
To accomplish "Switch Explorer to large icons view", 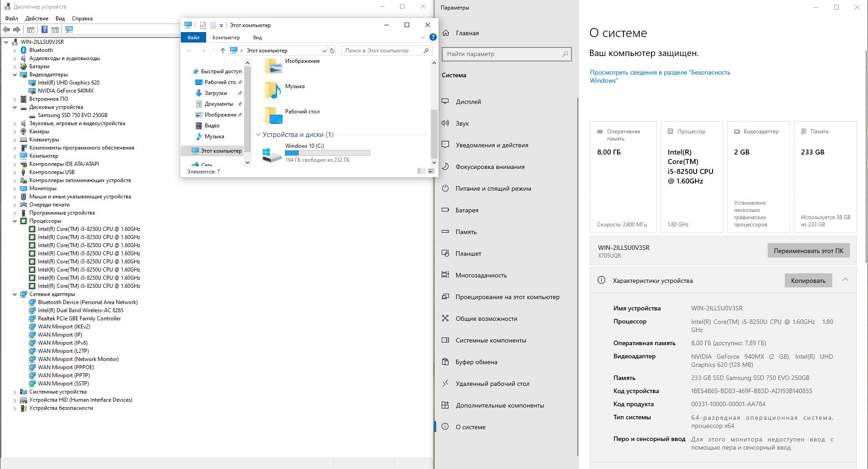I will (431, 171).
